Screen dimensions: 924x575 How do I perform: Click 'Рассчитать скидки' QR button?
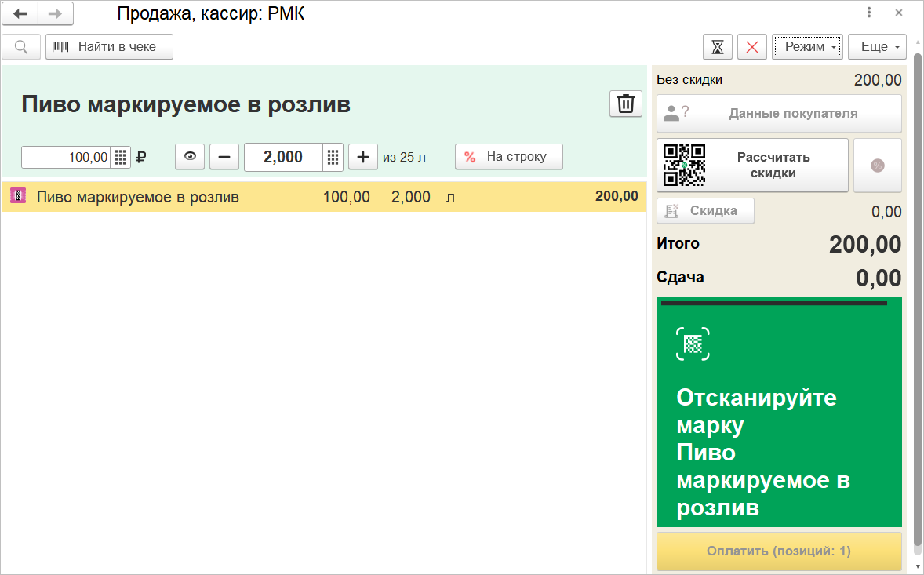click(x=752, y=165)
